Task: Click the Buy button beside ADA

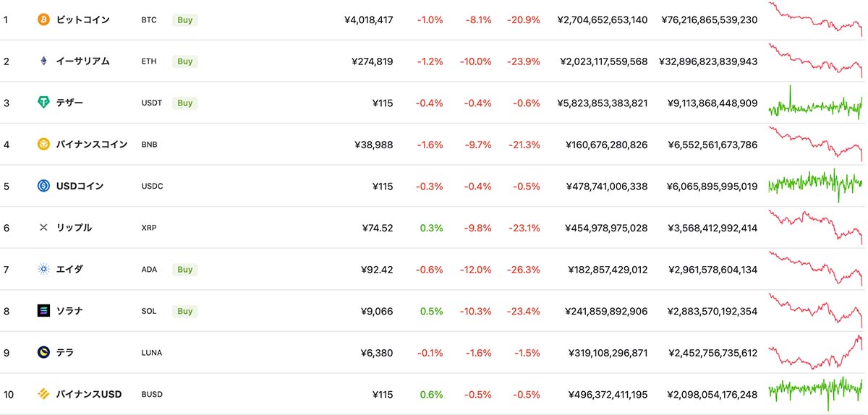Action: click(x=185, y=269)
